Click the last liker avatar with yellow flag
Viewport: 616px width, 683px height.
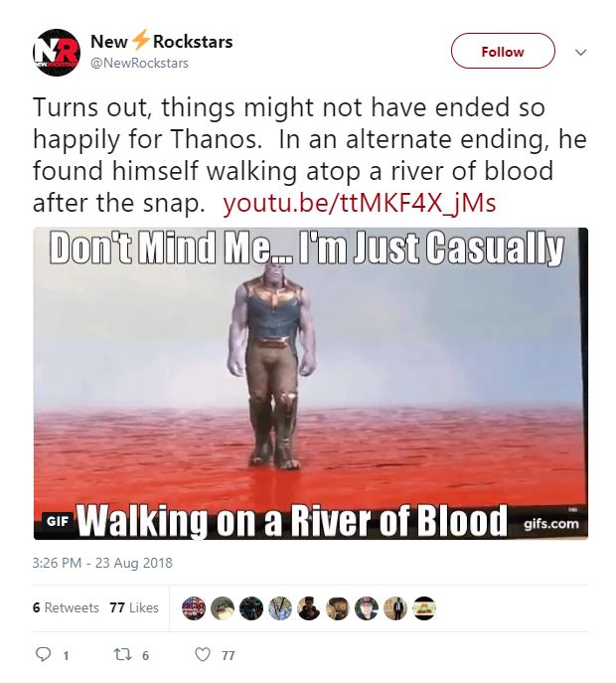tap(424, 607)
